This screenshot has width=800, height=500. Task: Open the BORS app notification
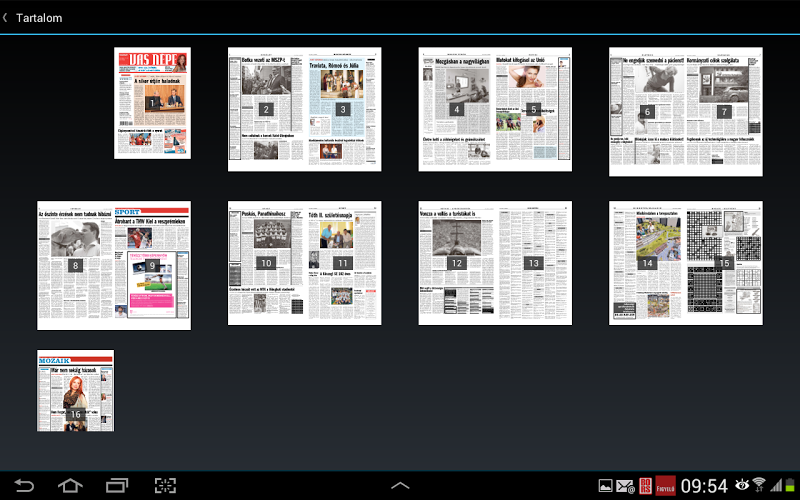pyautogui.click(x=645, y=486)
